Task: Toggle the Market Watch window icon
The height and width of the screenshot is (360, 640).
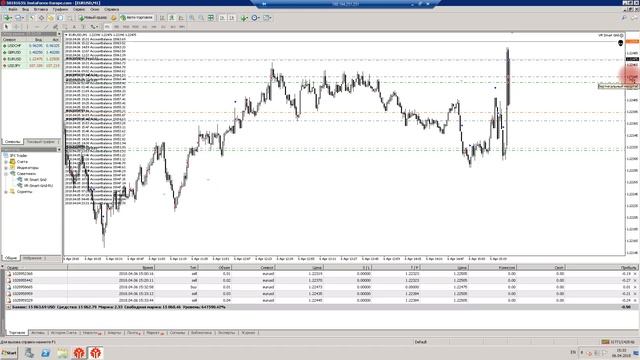Action: [31, 18]
